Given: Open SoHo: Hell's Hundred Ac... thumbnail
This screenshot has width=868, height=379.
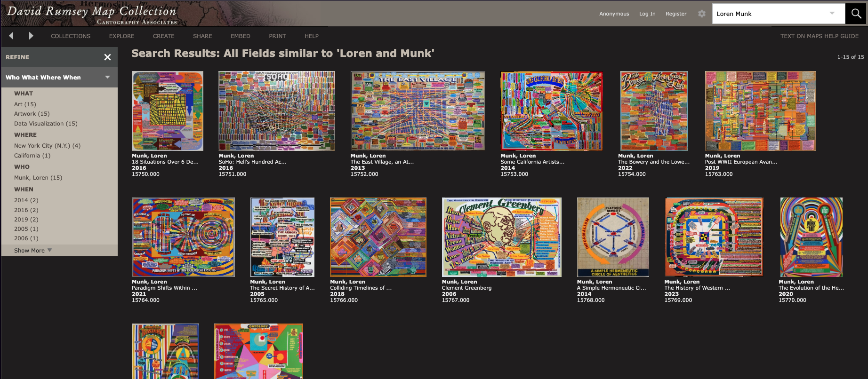Looking at the screenshot, I should point(277,111).
